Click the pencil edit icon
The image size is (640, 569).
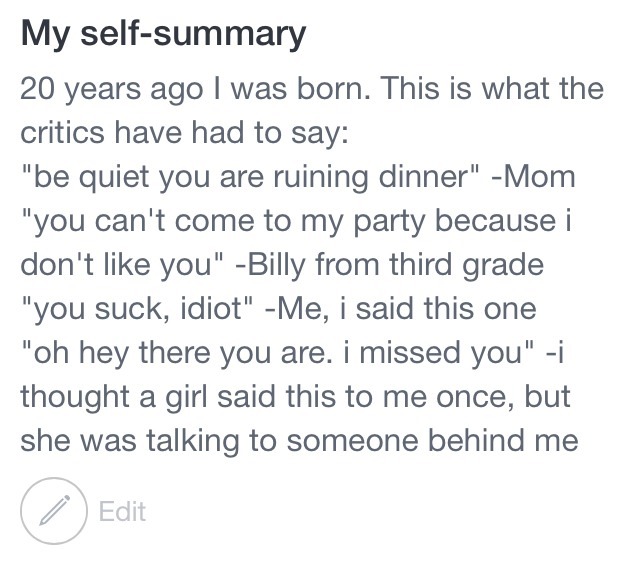(x=54, y=511)
